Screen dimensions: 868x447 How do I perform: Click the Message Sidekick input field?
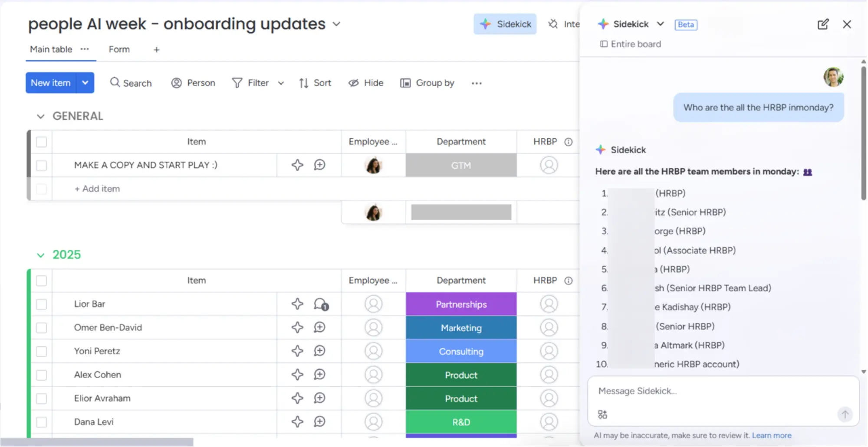coord(723,392)
